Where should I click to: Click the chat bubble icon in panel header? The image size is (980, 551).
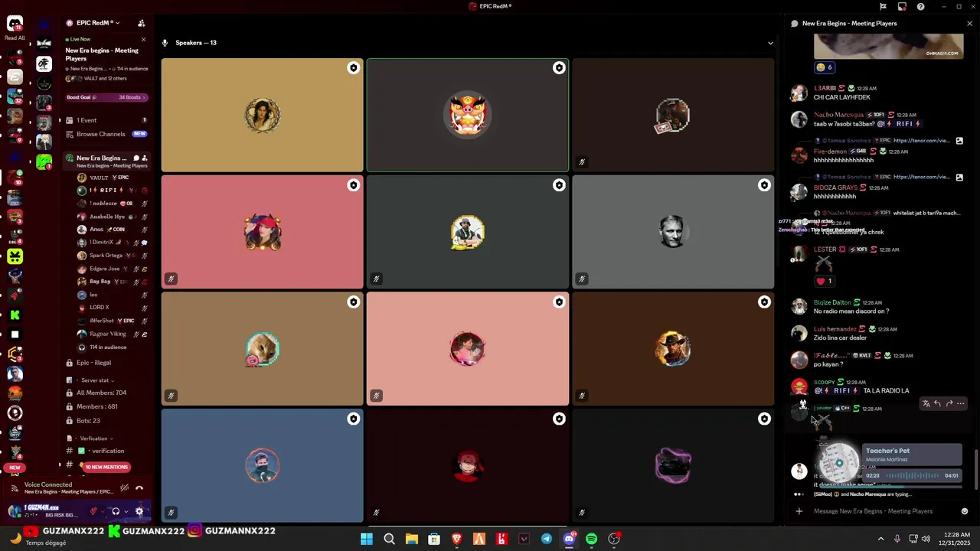tap(795, 24)
